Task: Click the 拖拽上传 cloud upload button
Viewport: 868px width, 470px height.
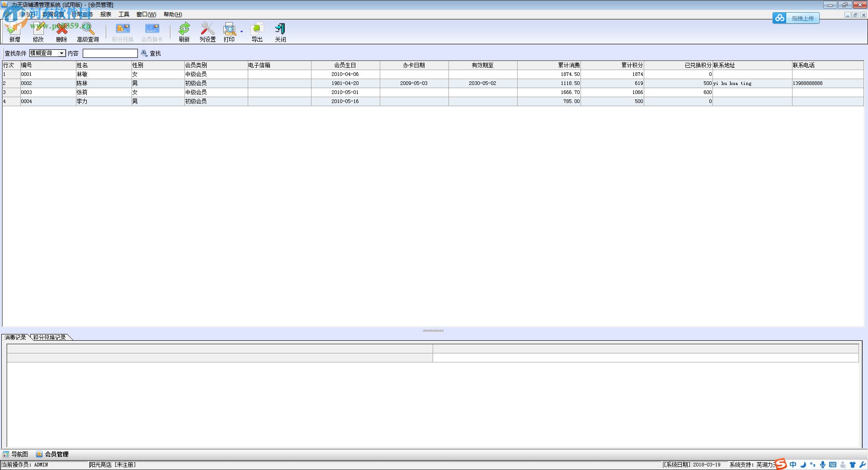Action: click(x=796, y=18)
